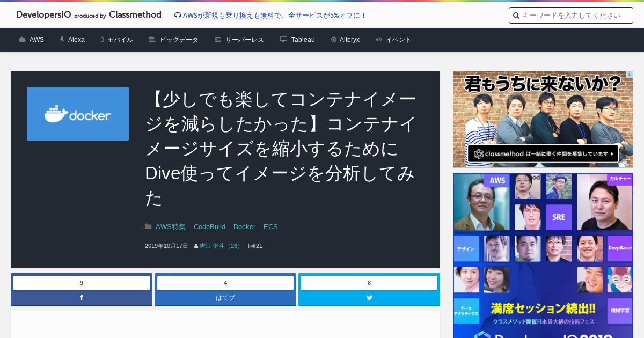644x338 pixels.
Task: Open the AWS 5% off promo link
Action: tap(275, 16)
